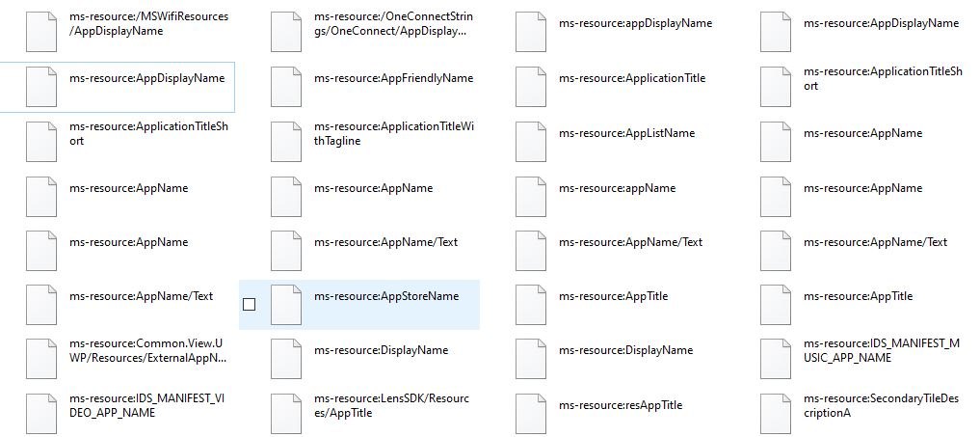The height and width of the screenshot is (437, 980).
Task: Select the ms-resource:IDS_MANIFEST_MUSIC_APP_NAME item
Action: click(863, 360)
